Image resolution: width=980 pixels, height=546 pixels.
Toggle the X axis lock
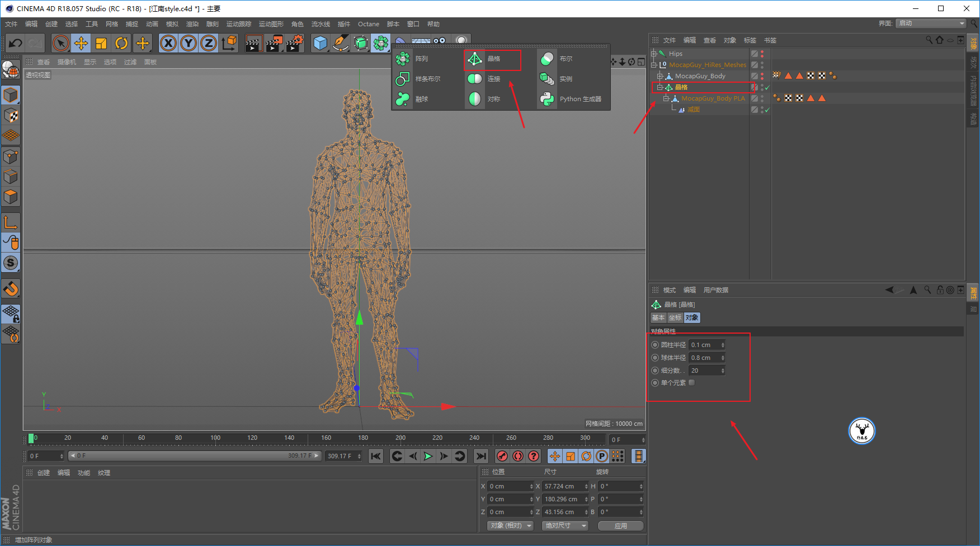(168, 43)
